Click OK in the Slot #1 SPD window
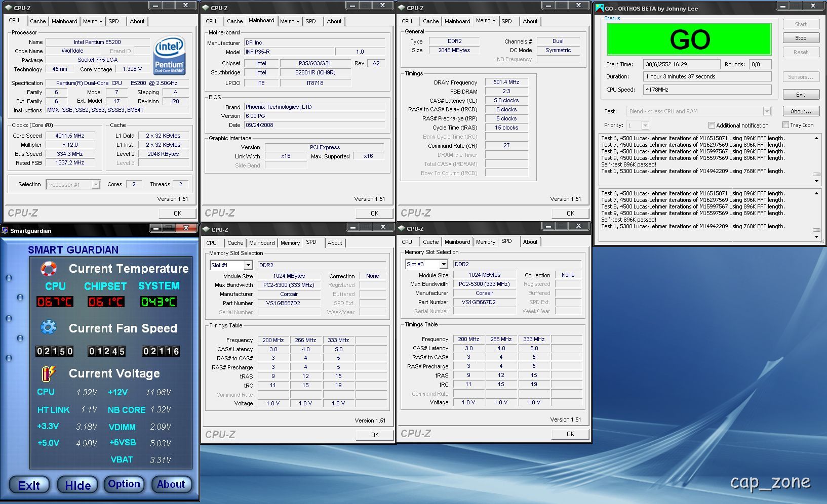The width and height of the screenshot is (827, 504). pos(375,435)
